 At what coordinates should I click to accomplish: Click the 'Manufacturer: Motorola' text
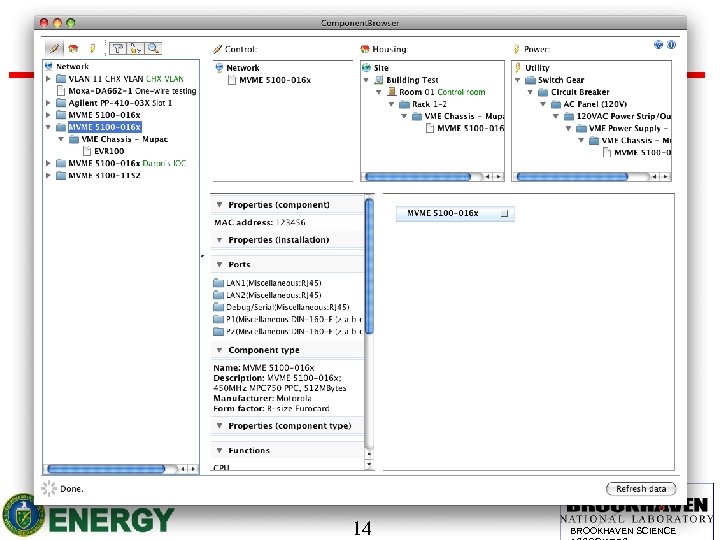pyautogui.click(x=262, y=398)
